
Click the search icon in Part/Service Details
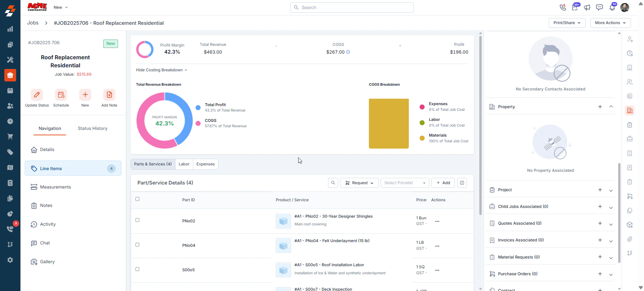point(333,183)
